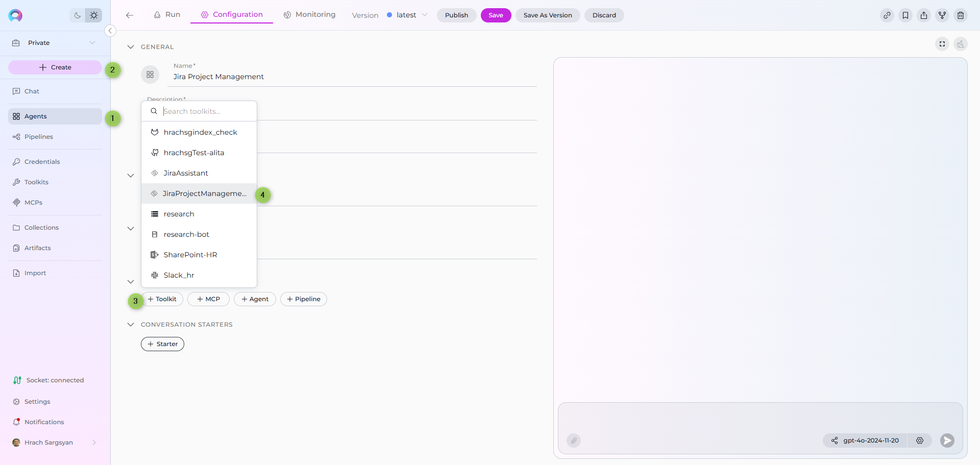
Task: Click the Save button
Action: (496, 15)
